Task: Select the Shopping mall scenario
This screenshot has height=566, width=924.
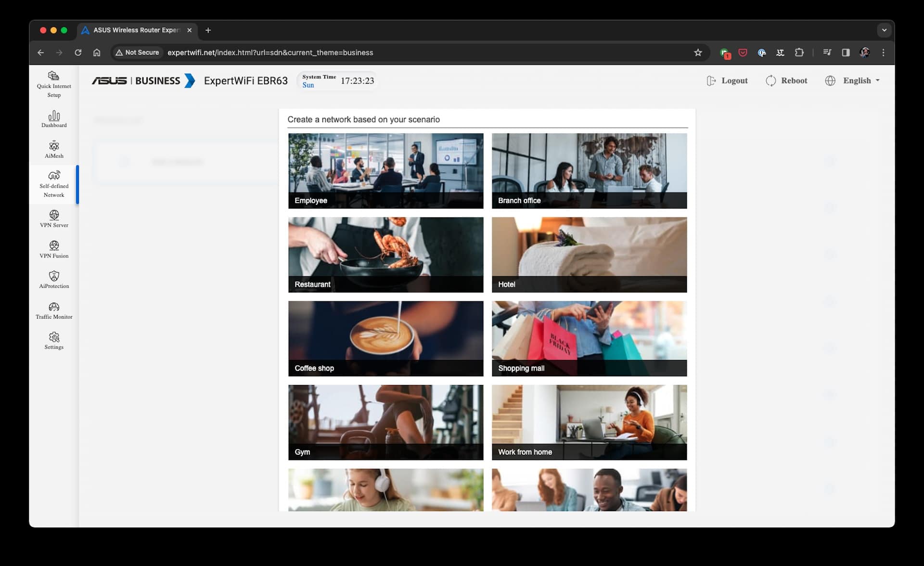Action: [x=590, y=338]
